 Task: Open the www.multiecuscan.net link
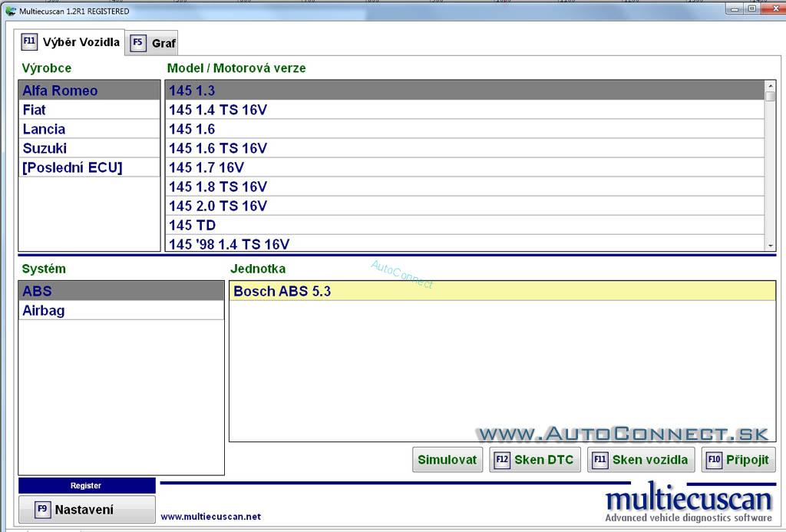click(210, 517)
